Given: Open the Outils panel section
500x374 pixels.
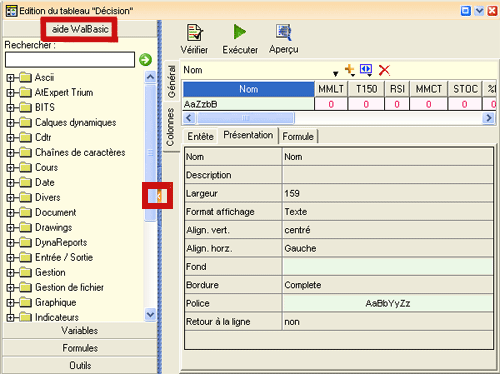Looking at the screenshot, I should click(x=80, y=365).
